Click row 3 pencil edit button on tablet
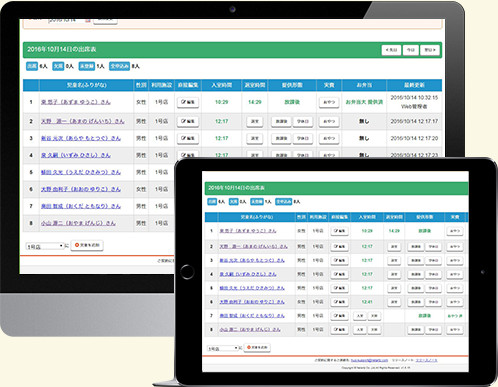The width and height of the screenshot is (498, 387). [339, 260]
